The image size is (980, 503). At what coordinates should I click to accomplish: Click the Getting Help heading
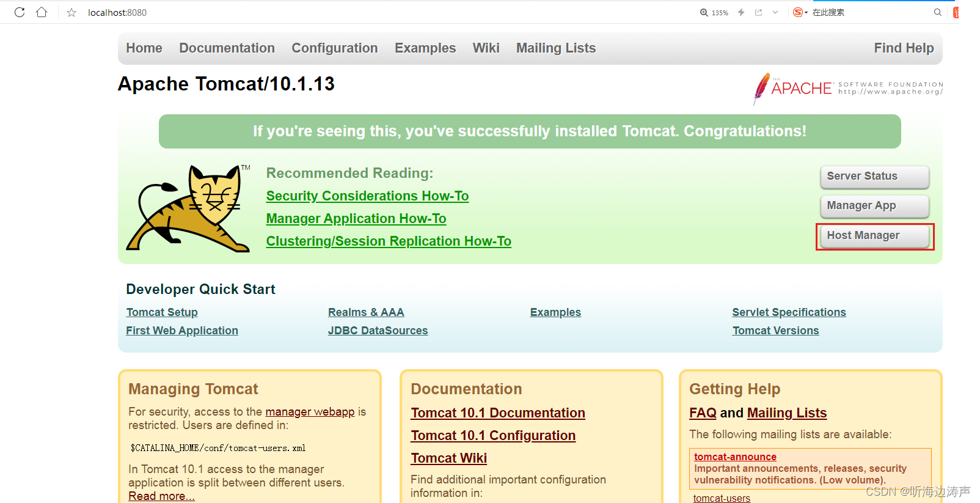point(734,389)
